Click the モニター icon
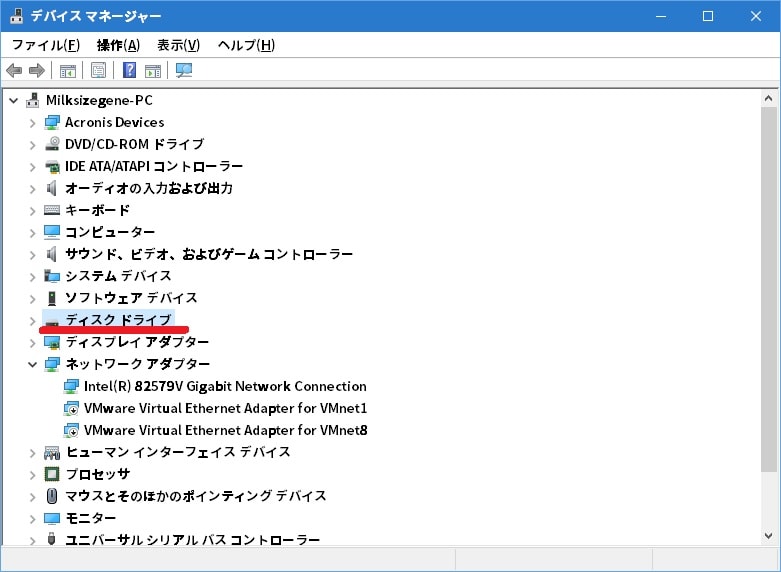This screenshot has width=781, height=572. coord(52,518)
